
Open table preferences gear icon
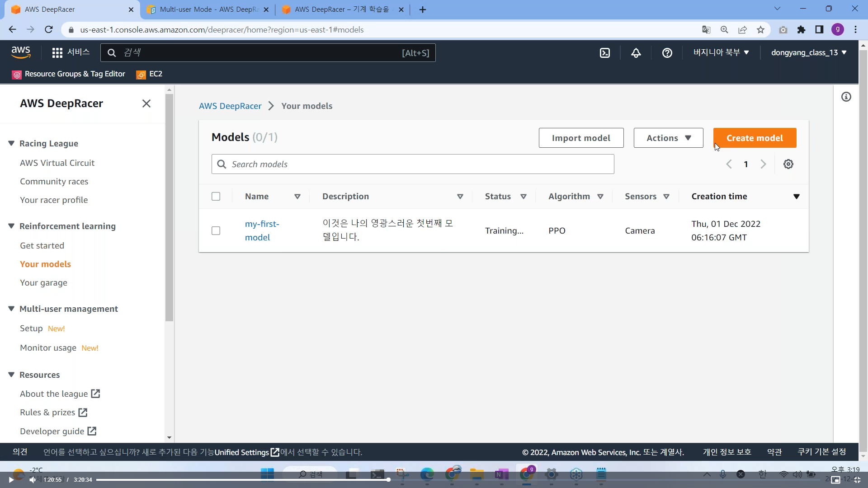click(788, 164)
